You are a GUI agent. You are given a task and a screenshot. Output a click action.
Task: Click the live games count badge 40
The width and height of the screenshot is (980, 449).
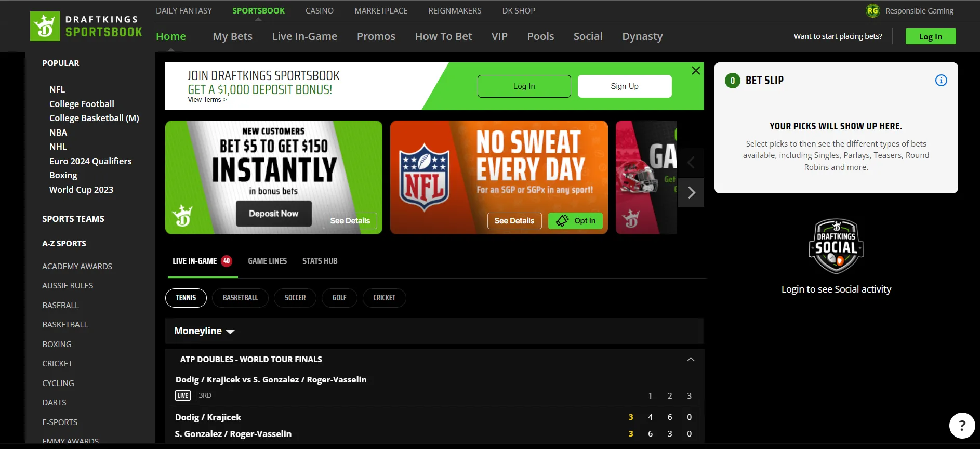pos(227,261)
